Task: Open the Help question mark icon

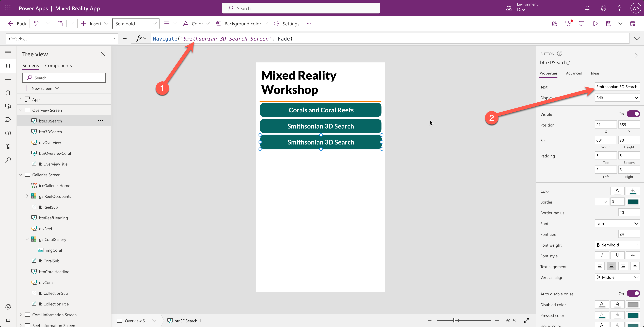Action: (x=620, y=8)
